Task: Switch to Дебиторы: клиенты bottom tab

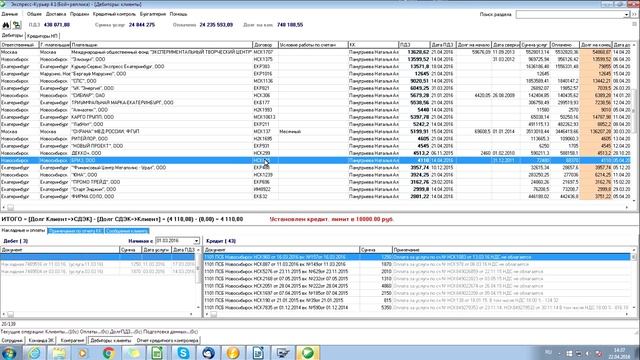Action: click(111, 340)
